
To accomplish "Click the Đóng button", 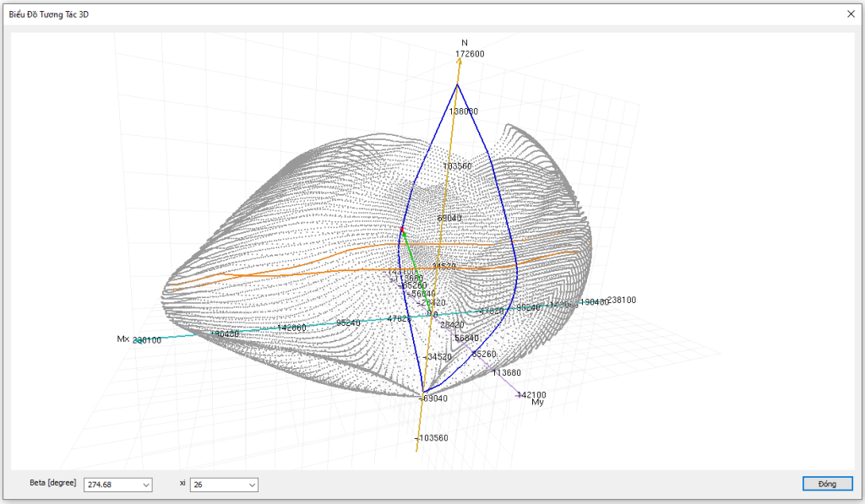I will [826, 484].
